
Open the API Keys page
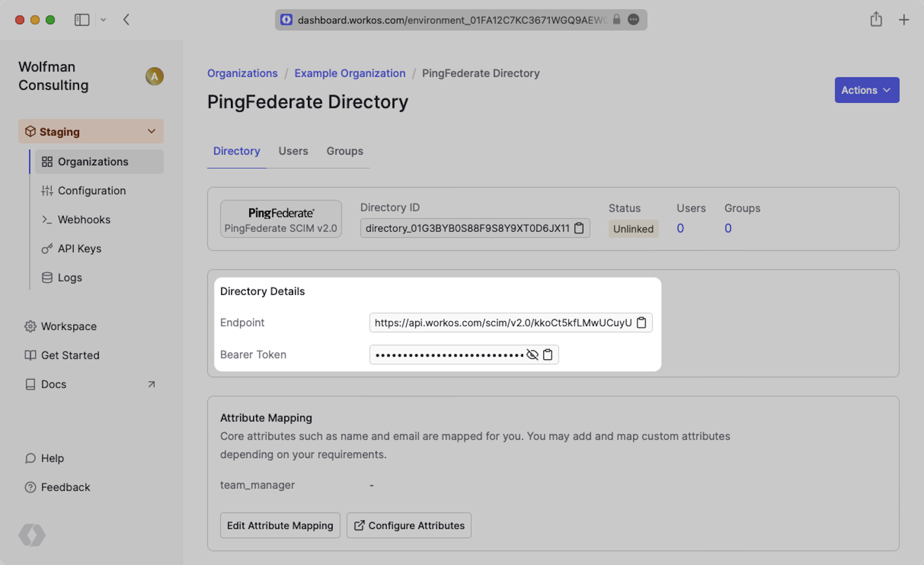coord(79,249)
